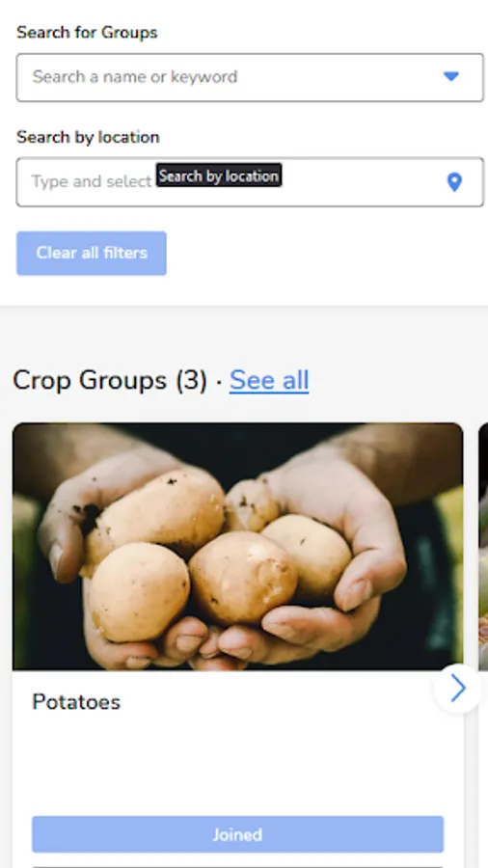Click the black "Search by location" tooltip
This screenshot has height=868, width=488.
click(219, 176)
